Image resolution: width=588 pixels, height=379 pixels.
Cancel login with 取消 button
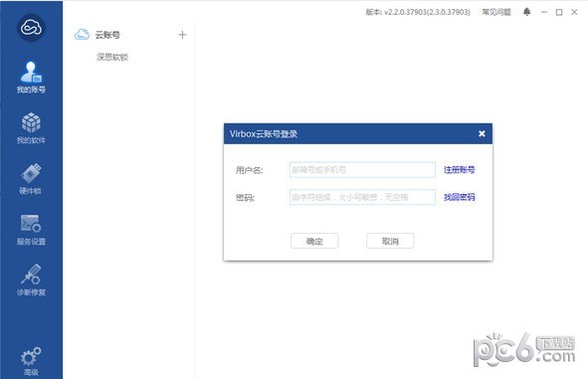(390, 241)
